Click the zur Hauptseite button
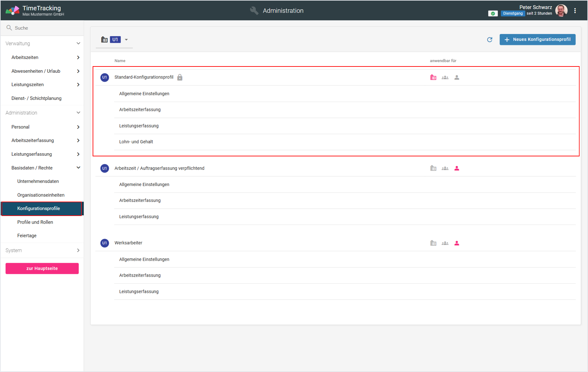 click(x=42, y=269)
